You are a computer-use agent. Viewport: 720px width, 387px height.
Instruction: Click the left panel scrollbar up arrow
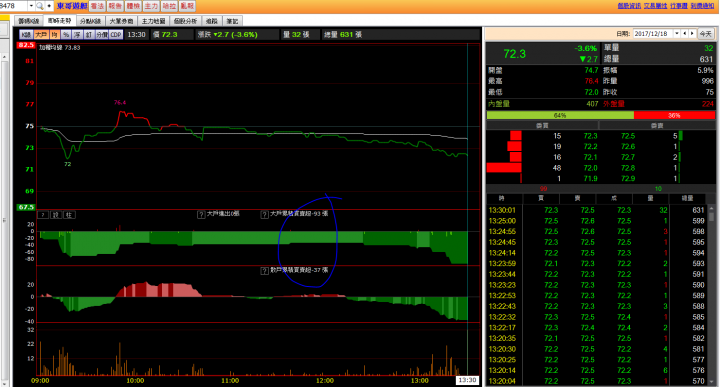[x=4, y=56]
